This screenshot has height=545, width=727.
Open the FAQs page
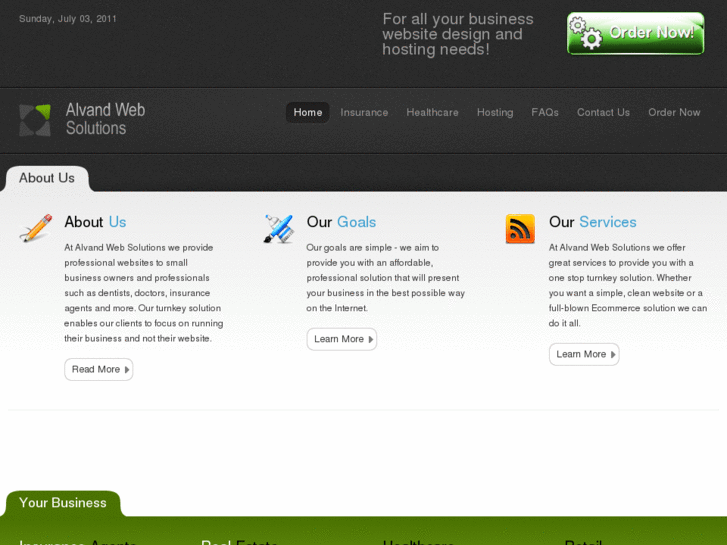545,112
